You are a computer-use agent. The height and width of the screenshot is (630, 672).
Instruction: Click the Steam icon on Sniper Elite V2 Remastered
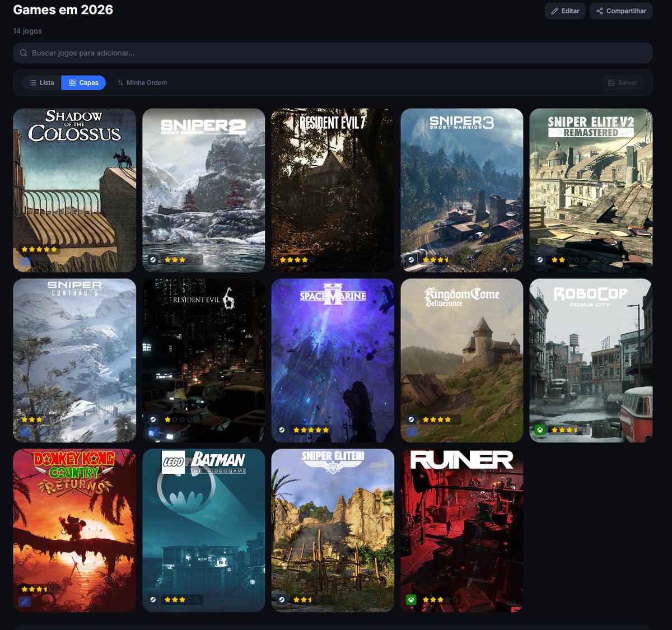(x=540, y=260)
